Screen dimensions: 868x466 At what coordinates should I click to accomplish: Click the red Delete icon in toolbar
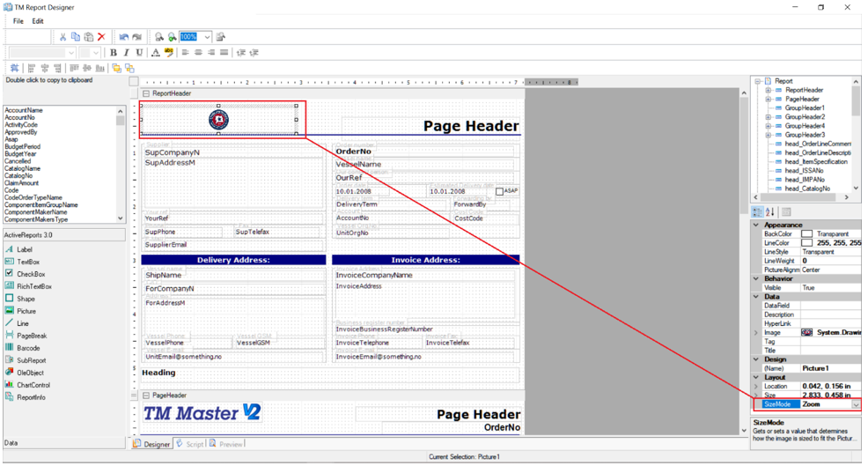tap(101, 37)
